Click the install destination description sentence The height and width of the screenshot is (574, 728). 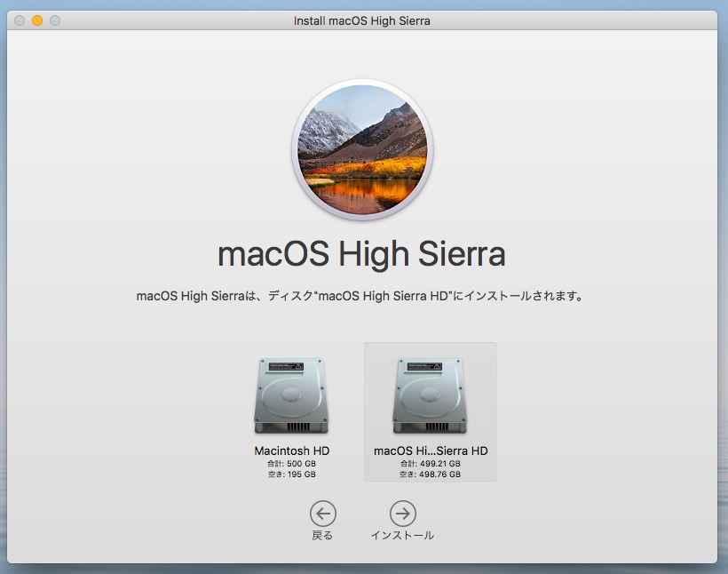tap(360, 296)
